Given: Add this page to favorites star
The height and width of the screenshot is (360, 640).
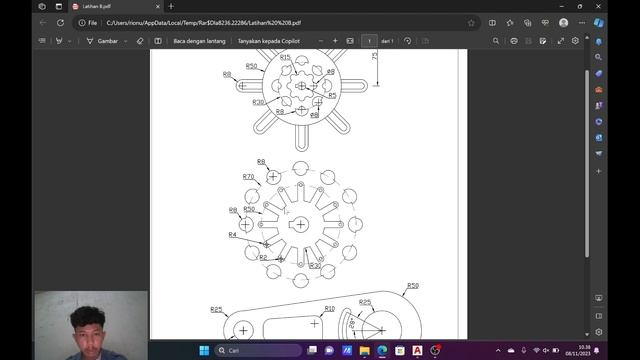Looking at the screenshot, I should click(471, 23).
